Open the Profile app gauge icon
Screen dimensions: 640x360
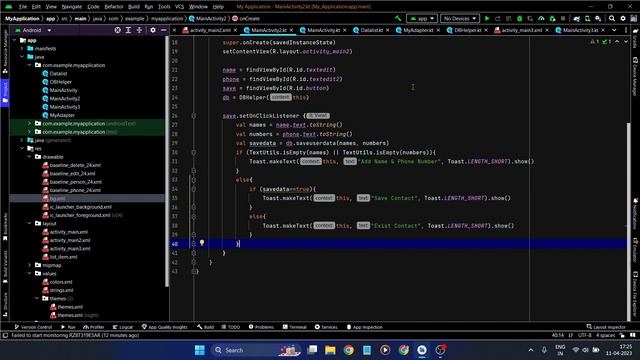coord(541,18)
